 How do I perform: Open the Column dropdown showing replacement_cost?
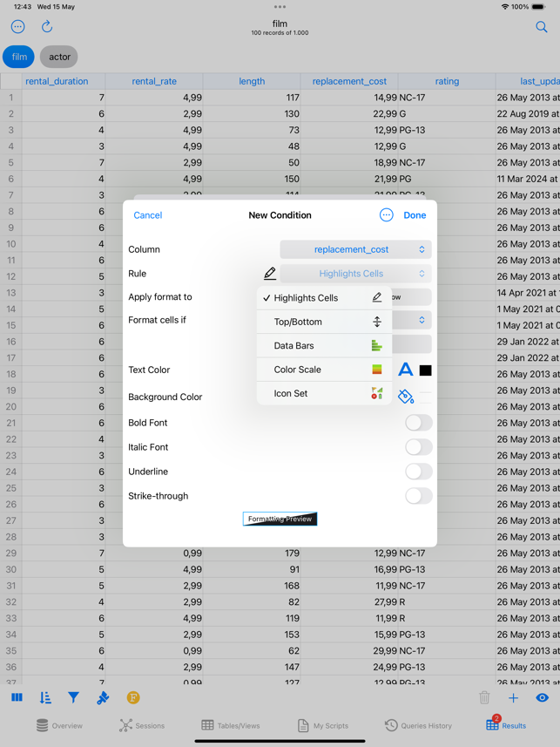[x=355, y=249]
